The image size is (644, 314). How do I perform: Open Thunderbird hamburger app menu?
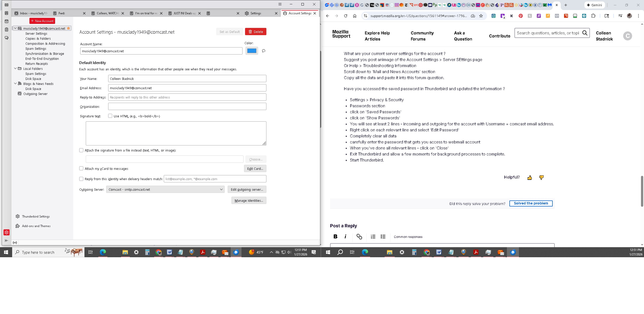point(280,4)
